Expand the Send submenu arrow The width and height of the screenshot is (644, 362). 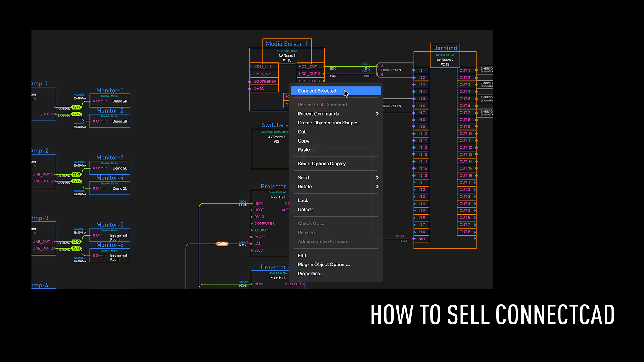point(377,178)
